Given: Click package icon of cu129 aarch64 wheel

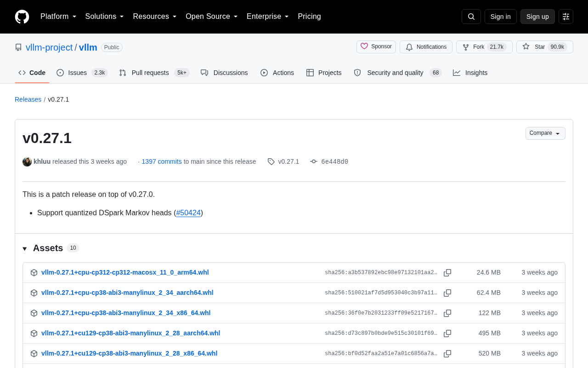Looking at the screenshot, I should (x=34, y=333).
